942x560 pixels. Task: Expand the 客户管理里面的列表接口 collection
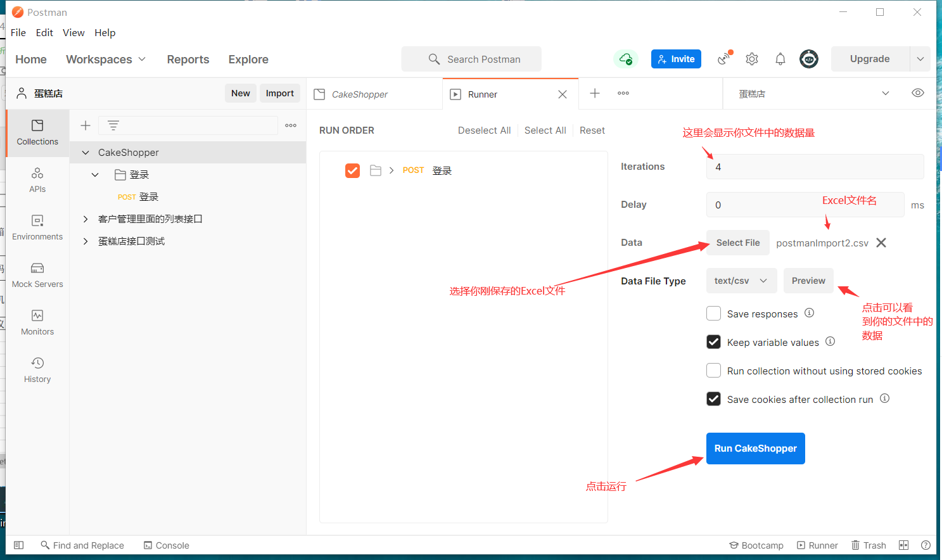point(86,219)
